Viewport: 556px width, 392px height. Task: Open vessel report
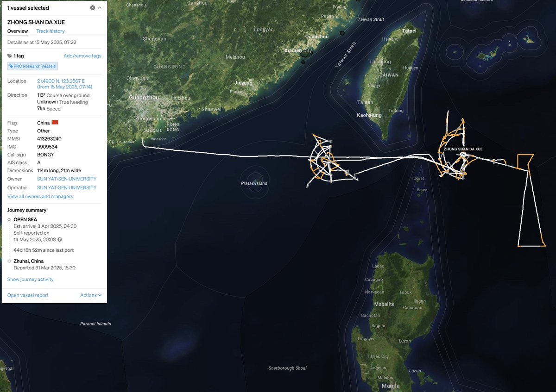(x=28, y=295)
